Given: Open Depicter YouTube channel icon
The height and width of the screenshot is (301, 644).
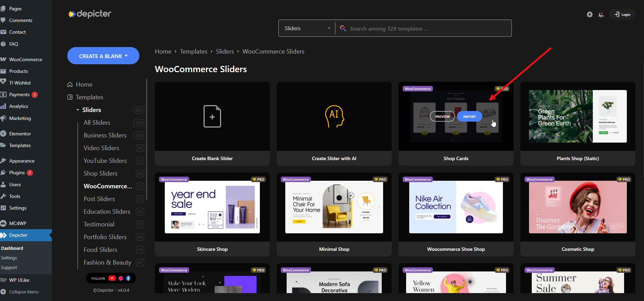Looking at the screenshot, I should click(112, 278).
